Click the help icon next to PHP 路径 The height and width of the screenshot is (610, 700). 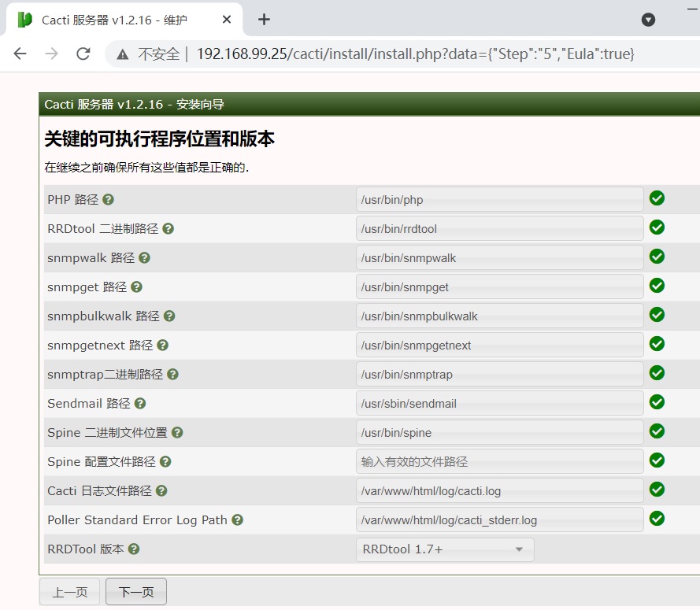click(x=109, y=200)
